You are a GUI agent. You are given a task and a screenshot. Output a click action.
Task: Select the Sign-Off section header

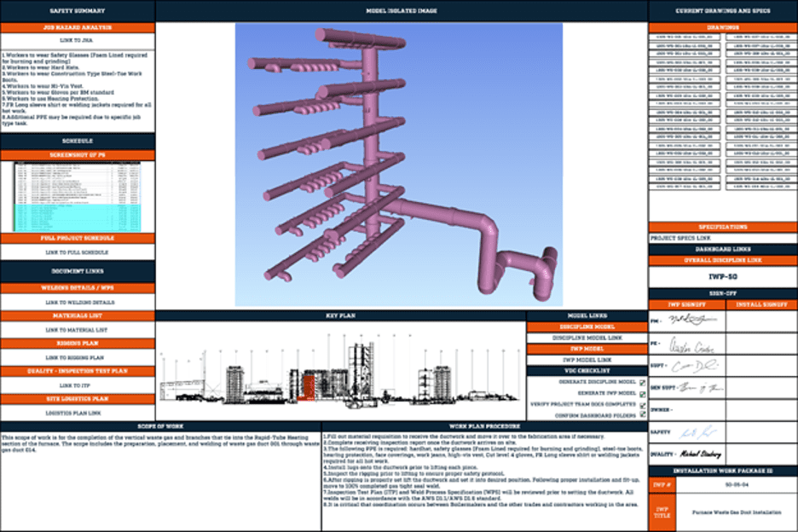[x=723, y=294]
